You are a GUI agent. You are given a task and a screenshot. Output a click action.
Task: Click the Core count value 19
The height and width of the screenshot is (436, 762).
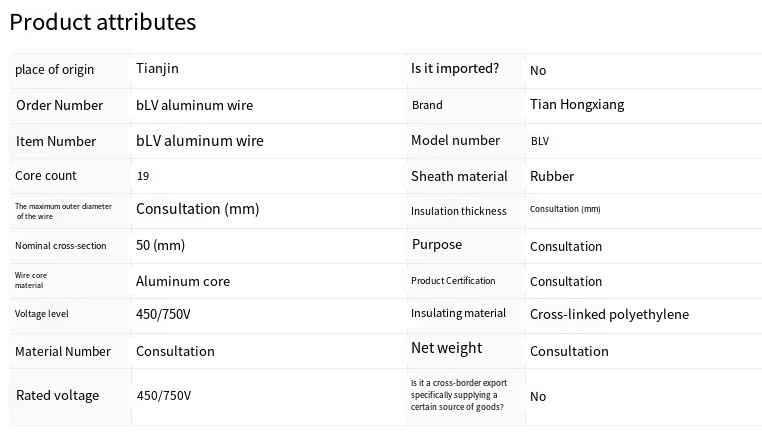[x=143, y=176]
